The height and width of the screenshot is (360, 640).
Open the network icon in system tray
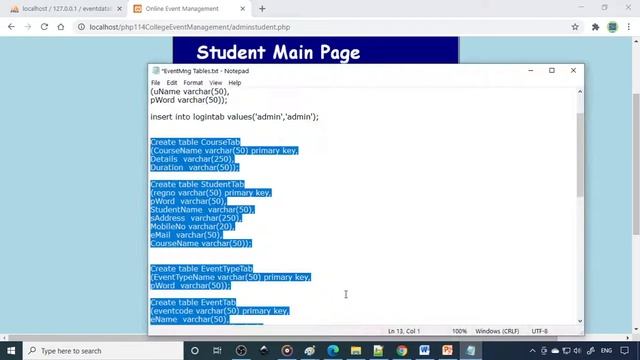(566, 351)
